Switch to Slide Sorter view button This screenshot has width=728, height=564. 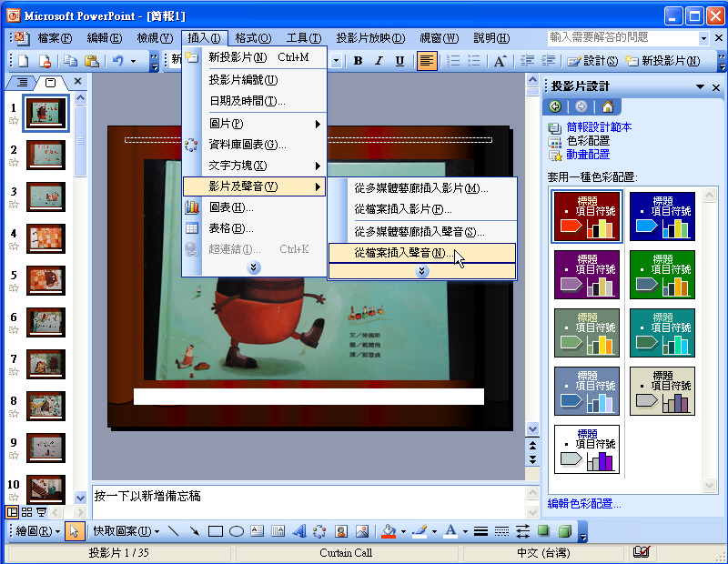[x=27, y=512]
